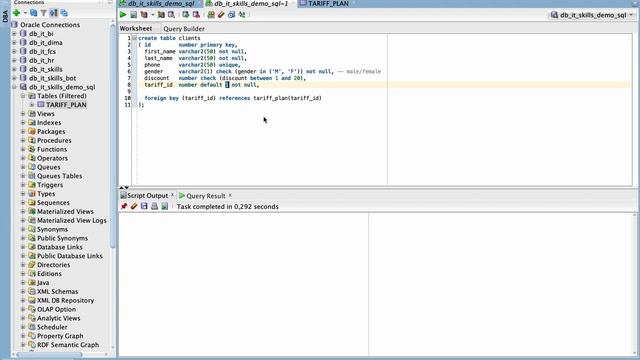Open Unshared SQL Worksheet icon
Image resolution: width=640 pixels, height=360 pixels.
point(211,15)
